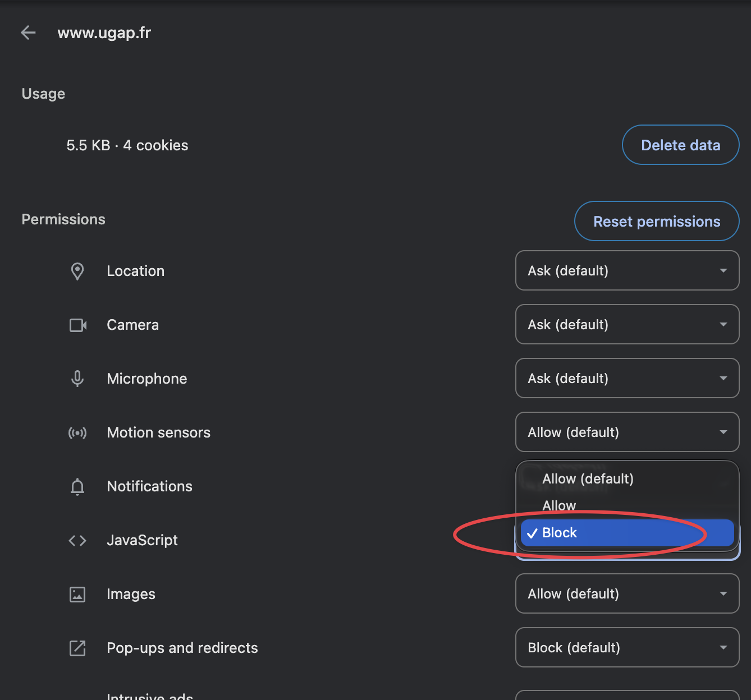Click the Reset permissions button

(x=656, y=221)
